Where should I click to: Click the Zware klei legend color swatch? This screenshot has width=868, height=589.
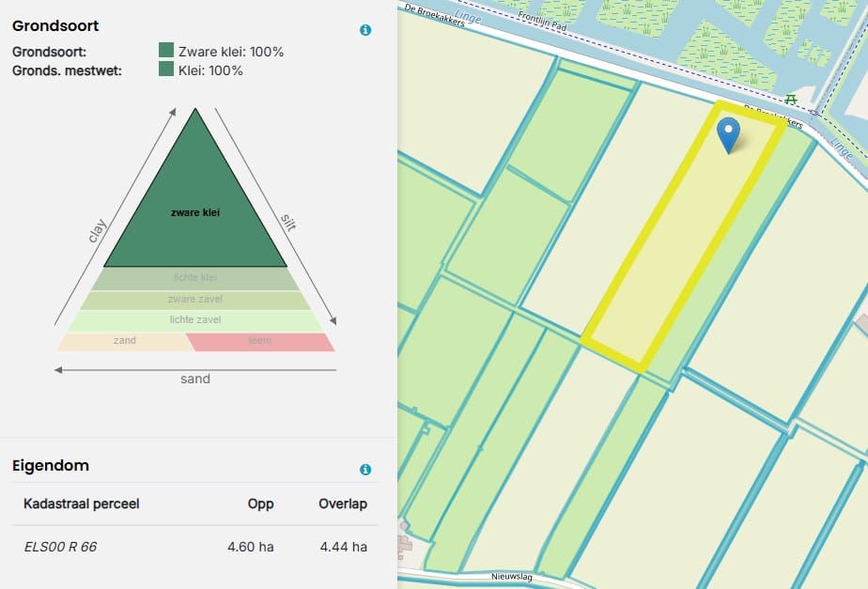[x=166, y=51]
